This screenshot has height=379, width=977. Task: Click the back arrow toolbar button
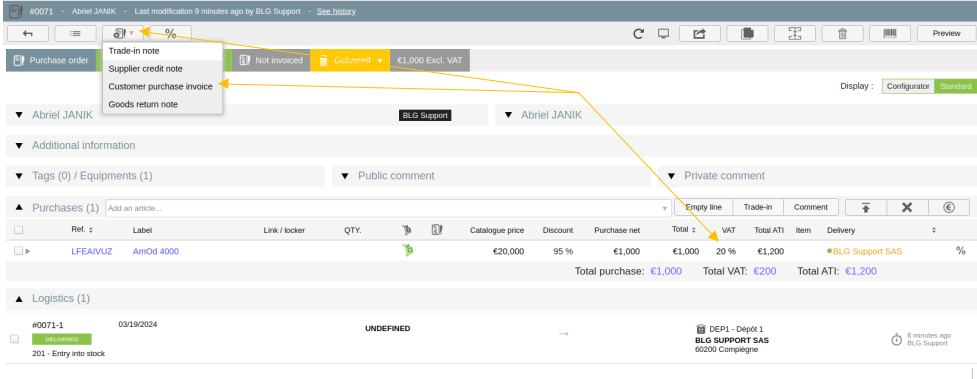click(27, 34)
